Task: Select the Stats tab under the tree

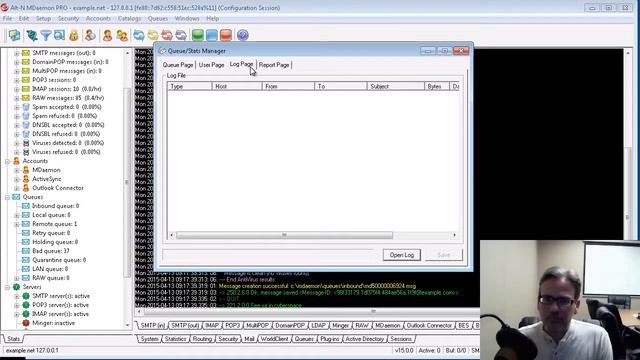Action: coord(13,339)
